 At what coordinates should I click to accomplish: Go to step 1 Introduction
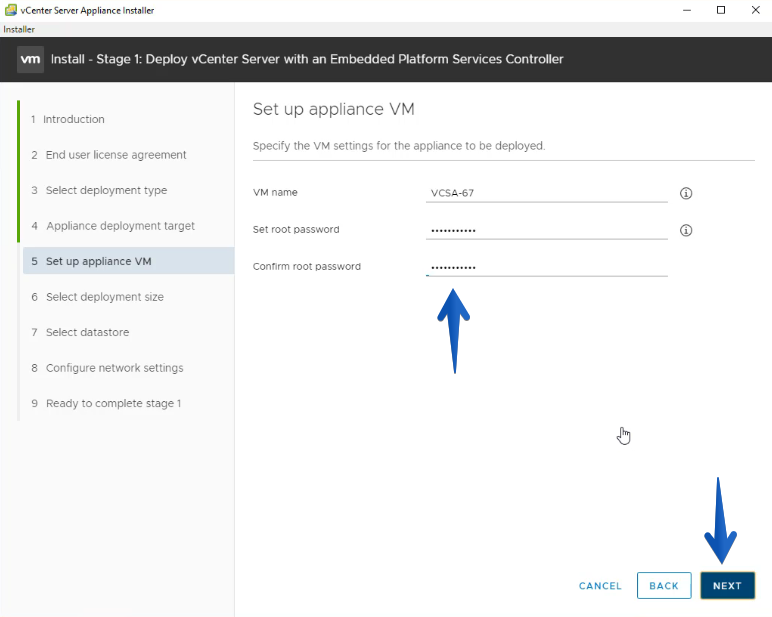[x=68, y=119]
